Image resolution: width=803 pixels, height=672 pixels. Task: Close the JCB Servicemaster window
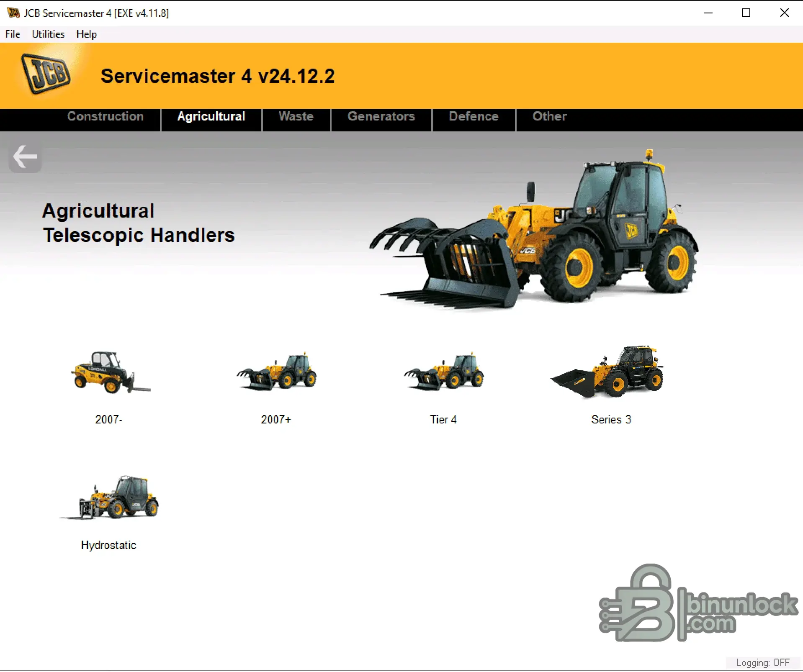coord(784,13)
